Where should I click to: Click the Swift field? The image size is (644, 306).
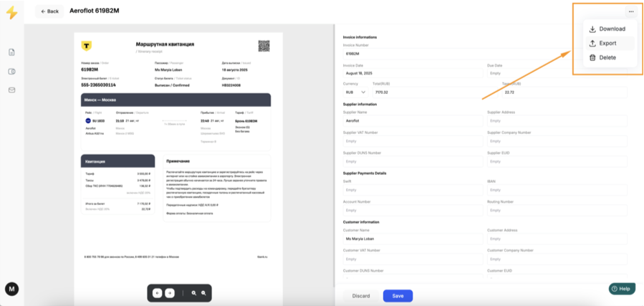(413, 190)
